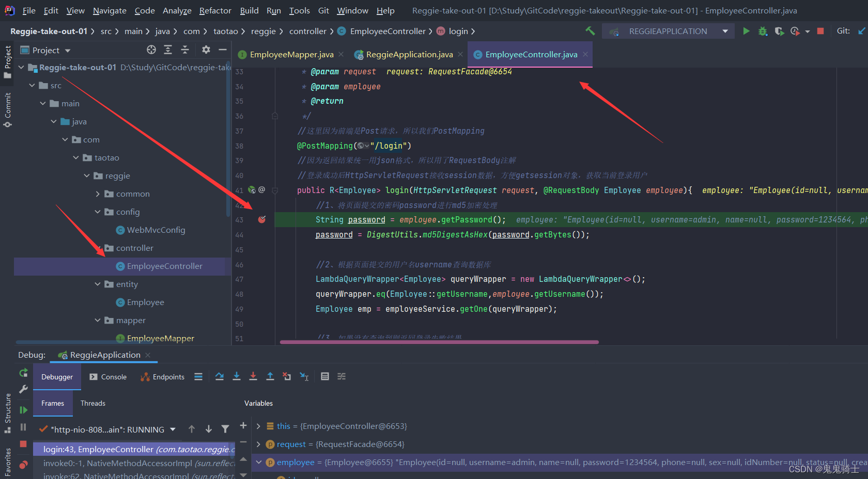Start debugging with the bug icon
Image resolution: width=868 pixels, height=479 pixels.
763,31
